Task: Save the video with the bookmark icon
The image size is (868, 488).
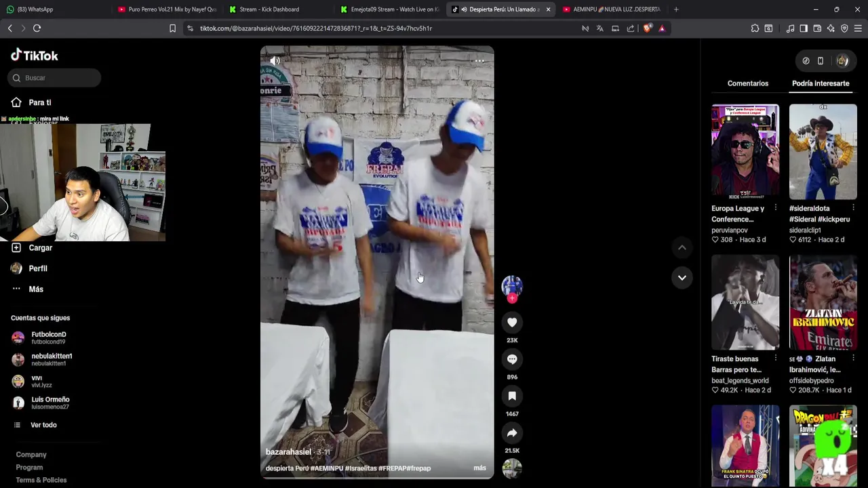Action: (512, 396)
